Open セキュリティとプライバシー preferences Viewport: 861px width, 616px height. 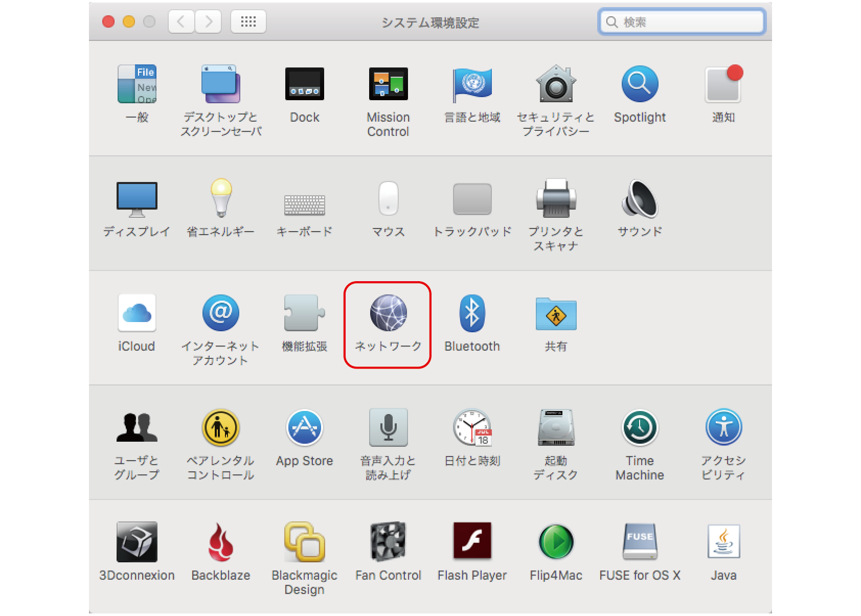[x=556, y=84]
